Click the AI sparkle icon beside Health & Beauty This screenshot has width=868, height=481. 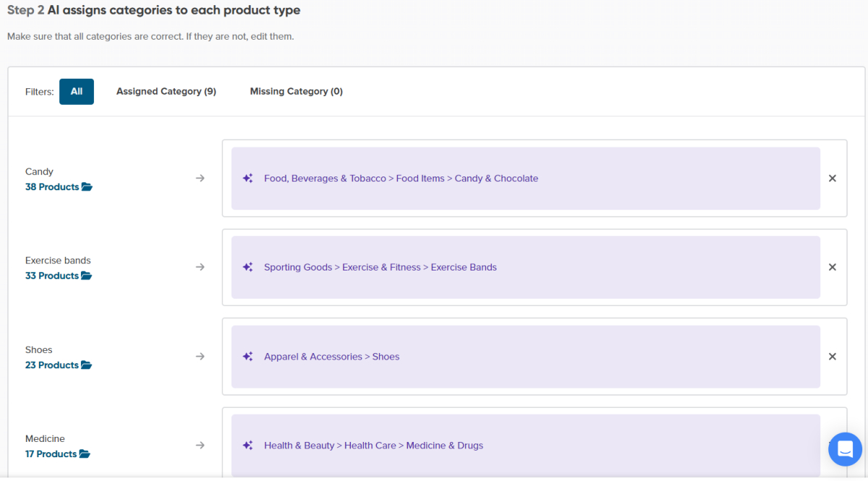[247, 446]
